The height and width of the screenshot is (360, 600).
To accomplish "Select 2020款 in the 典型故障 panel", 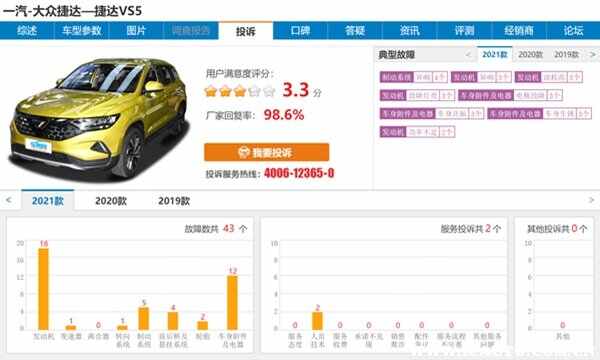I will point(530,55).
